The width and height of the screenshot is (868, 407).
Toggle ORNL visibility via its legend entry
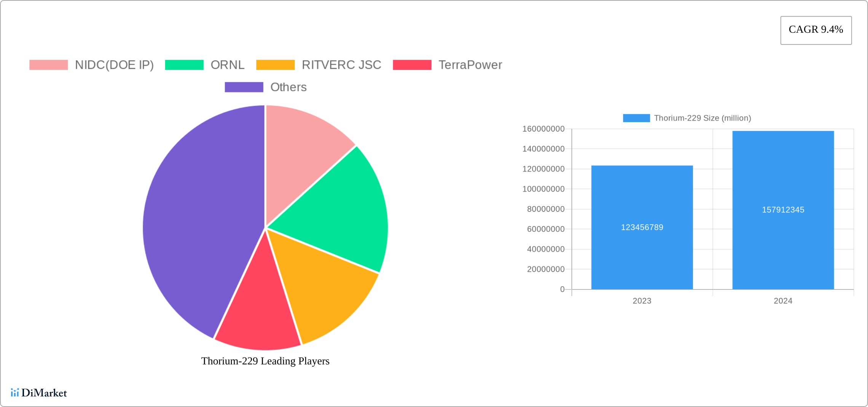pyautogui.click(x=227, y=65)
